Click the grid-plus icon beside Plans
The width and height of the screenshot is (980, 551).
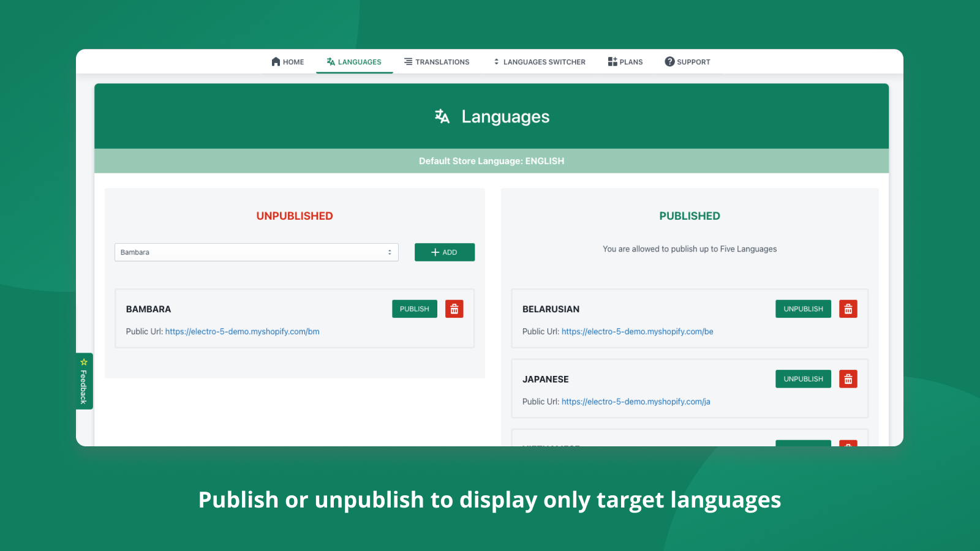pos(612,62)
